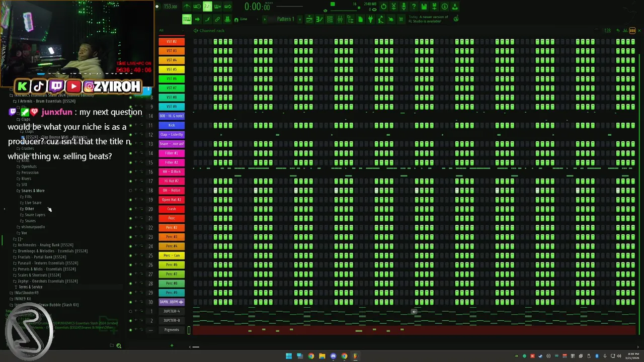Toggle typing keyboard to piano icon
This screenshot has height=362, width=644.
[x=187, y=19]
